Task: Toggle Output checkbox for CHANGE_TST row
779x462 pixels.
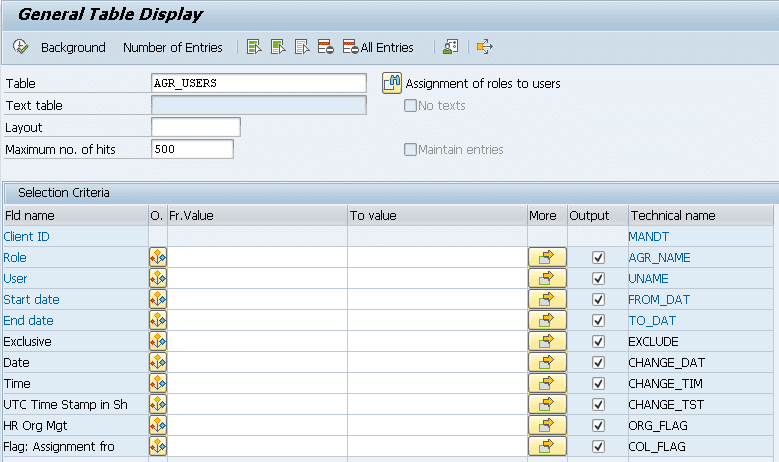Action: [x=598, y=404]
